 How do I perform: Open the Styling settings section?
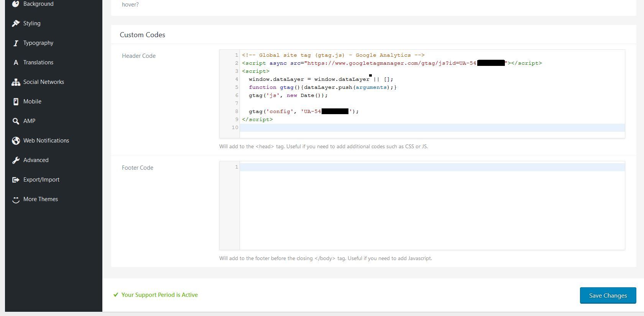[32, 23]
